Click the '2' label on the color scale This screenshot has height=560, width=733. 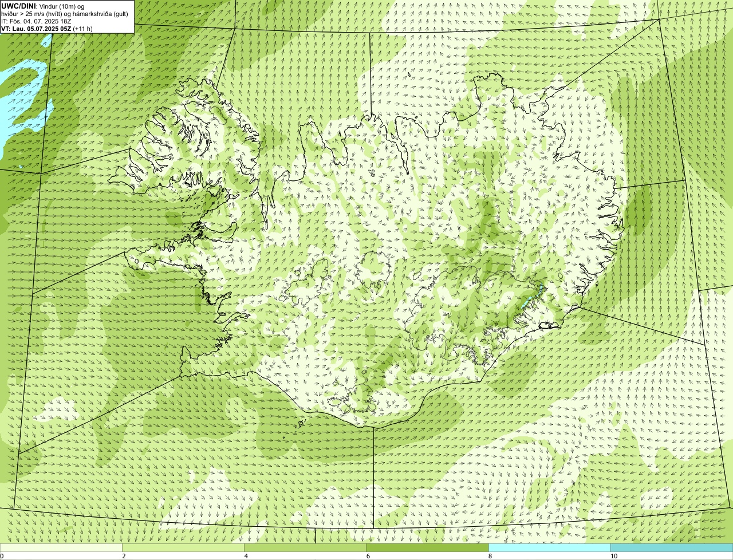click(124, 556)
